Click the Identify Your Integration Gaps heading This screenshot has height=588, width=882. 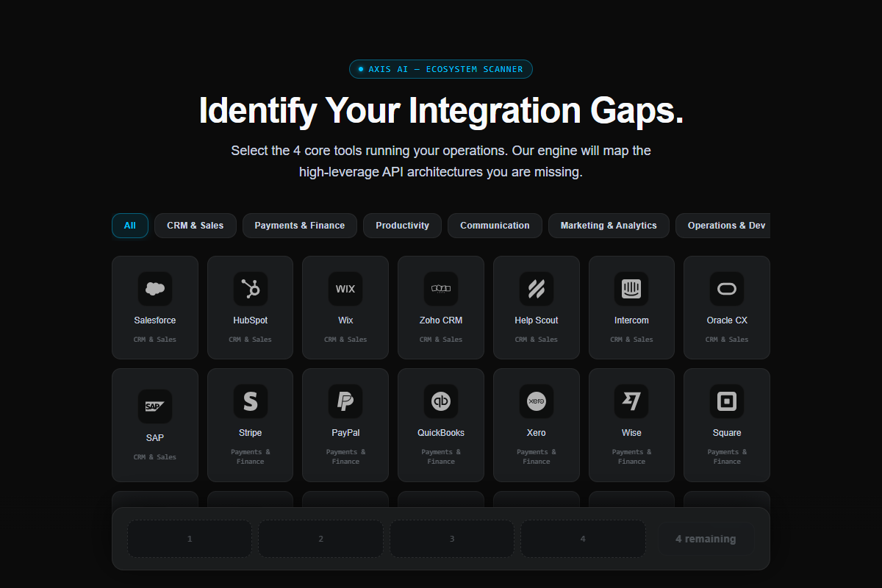pos(441,110)
